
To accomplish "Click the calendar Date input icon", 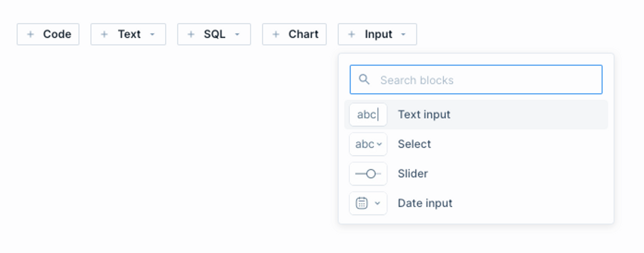I will tap(368, 203).
